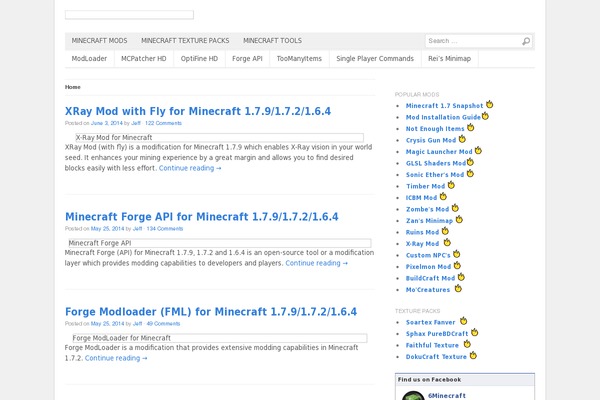600x400 pixels.
Task: Continue reading the Minecraft Forge API post
Action: click(x=317, y=263)
